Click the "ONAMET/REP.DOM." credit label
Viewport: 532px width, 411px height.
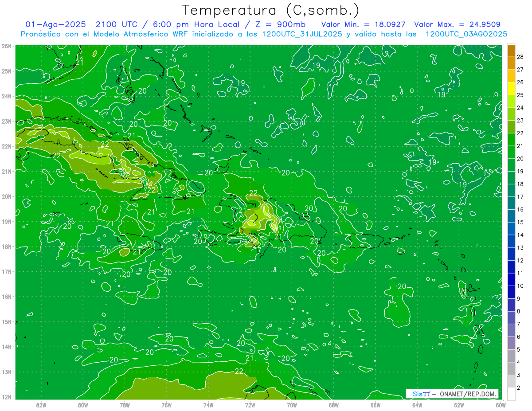click(468, 394)
